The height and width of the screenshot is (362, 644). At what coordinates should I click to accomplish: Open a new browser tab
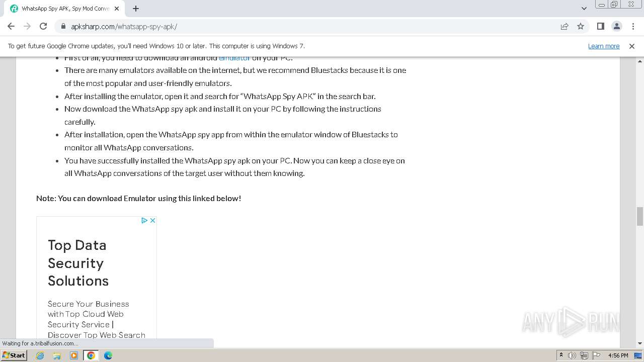coord(136,9)
